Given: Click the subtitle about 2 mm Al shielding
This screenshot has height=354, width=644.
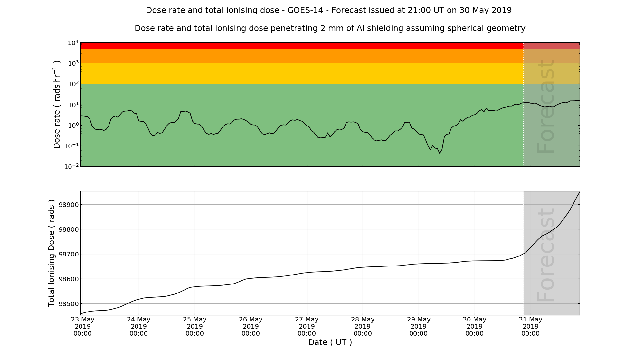Looking at the screenshot, I should pyautogui.click(x=330, y=28).
